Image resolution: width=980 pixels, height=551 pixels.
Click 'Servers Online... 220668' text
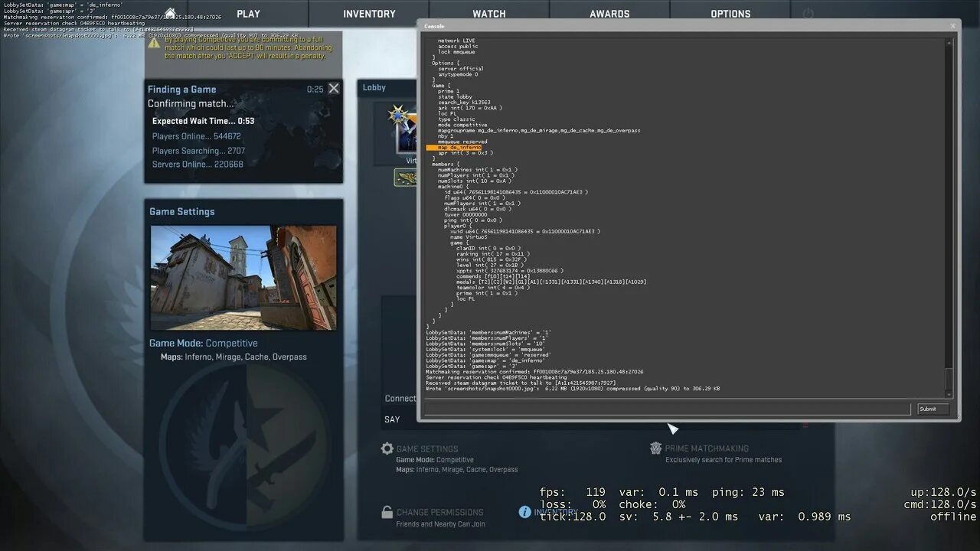tap(198, 165)
